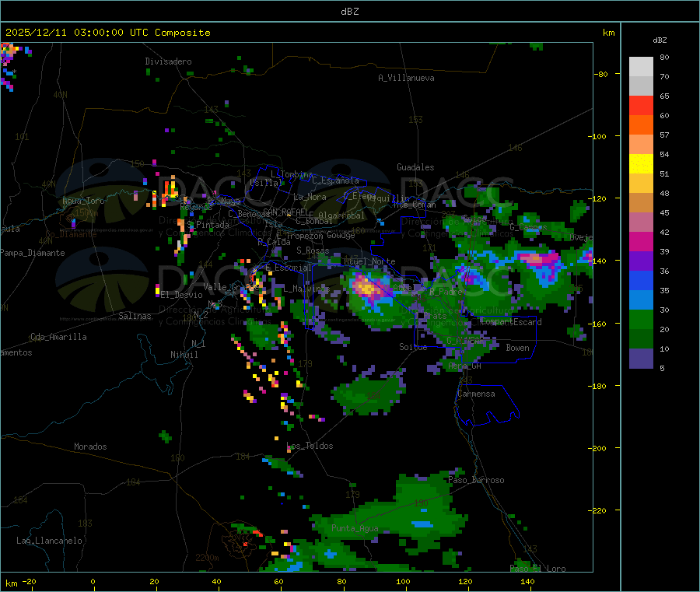Click the 'Nihuil' map label
The width and height of the screenshot is (700, 592).
click(x=184, y=355)
